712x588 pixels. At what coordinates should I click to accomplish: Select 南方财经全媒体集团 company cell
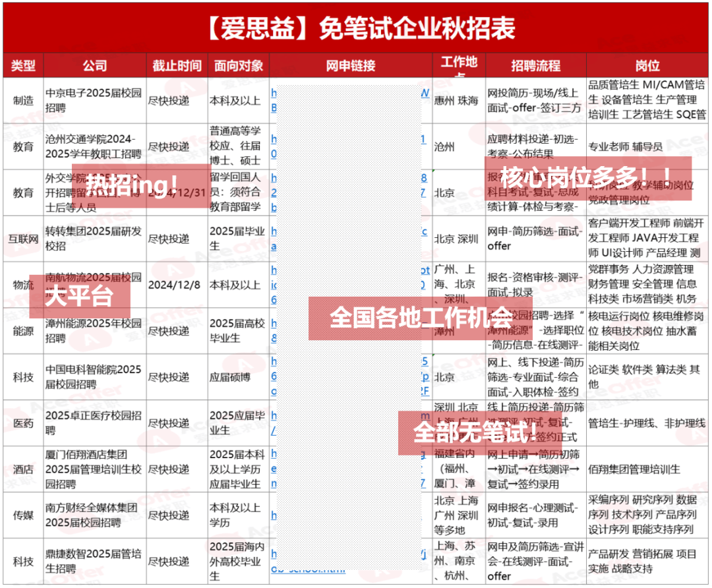point(95,515)
